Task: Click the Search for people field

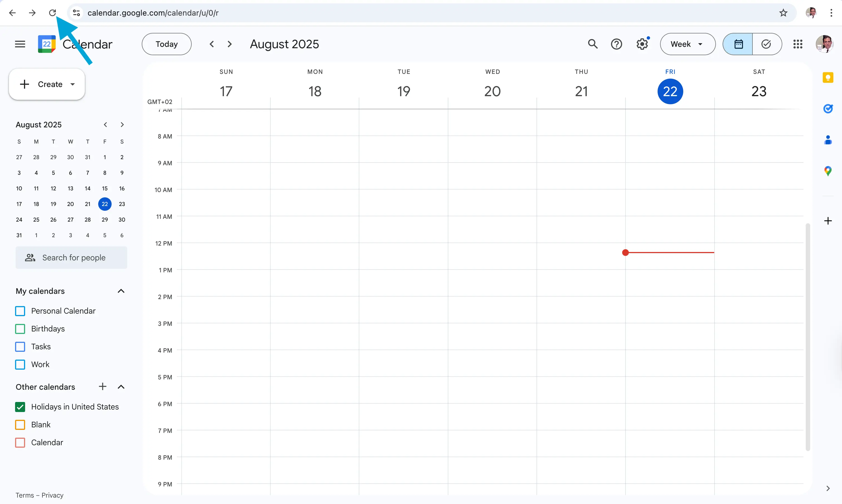Action: coord(71,257)
